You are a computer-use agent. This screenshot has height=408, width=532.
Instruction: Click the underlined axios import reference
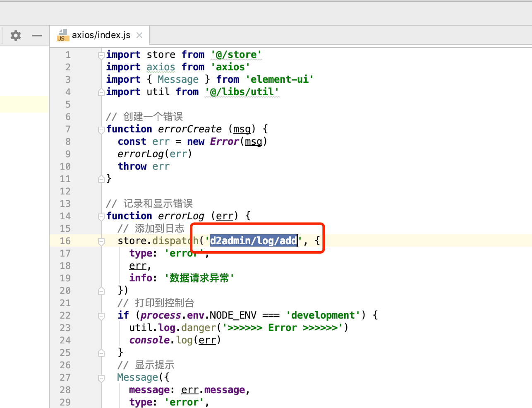161,67
